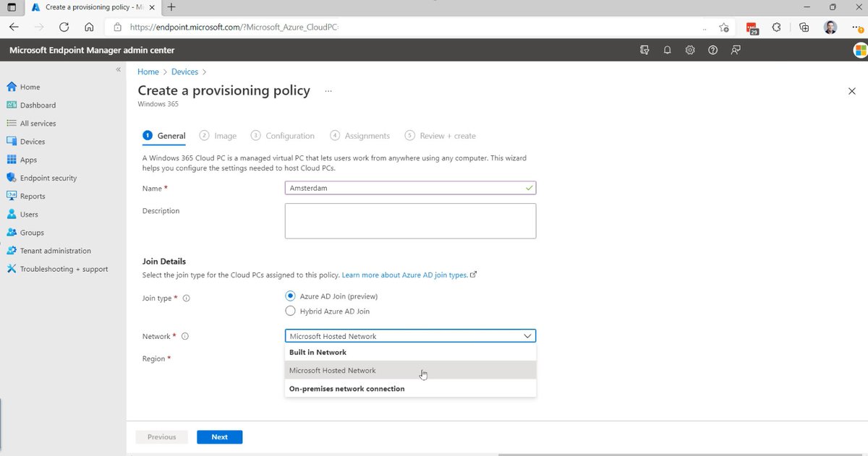Add page to favorites star icon

[724, 27]
